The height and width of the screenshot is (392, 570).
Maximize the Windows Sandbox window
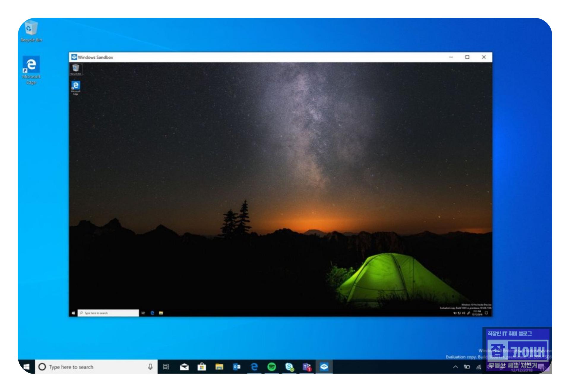[x=467, y=57]
